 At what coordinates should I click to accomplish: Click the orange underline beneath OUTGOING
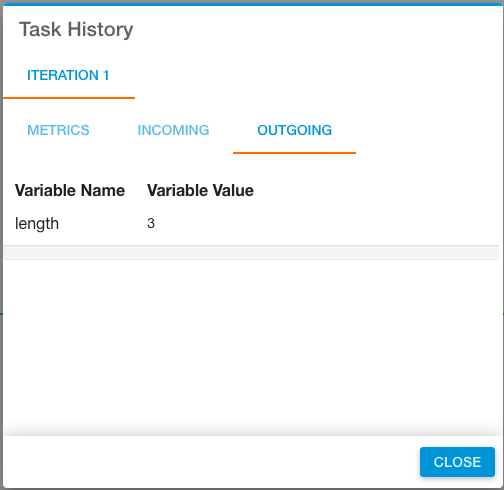point(294,153)
